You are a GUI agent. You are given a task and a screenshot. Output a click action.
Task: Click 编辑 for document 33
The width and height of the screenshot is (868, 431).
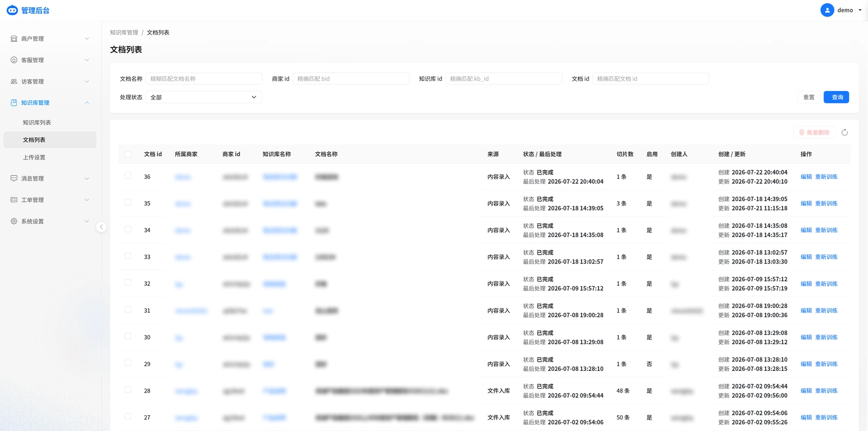(x=806, y=257)
